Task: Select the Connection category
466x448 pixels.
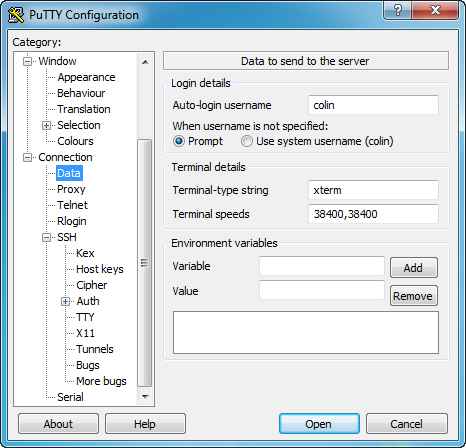Action: pos(65,157)
